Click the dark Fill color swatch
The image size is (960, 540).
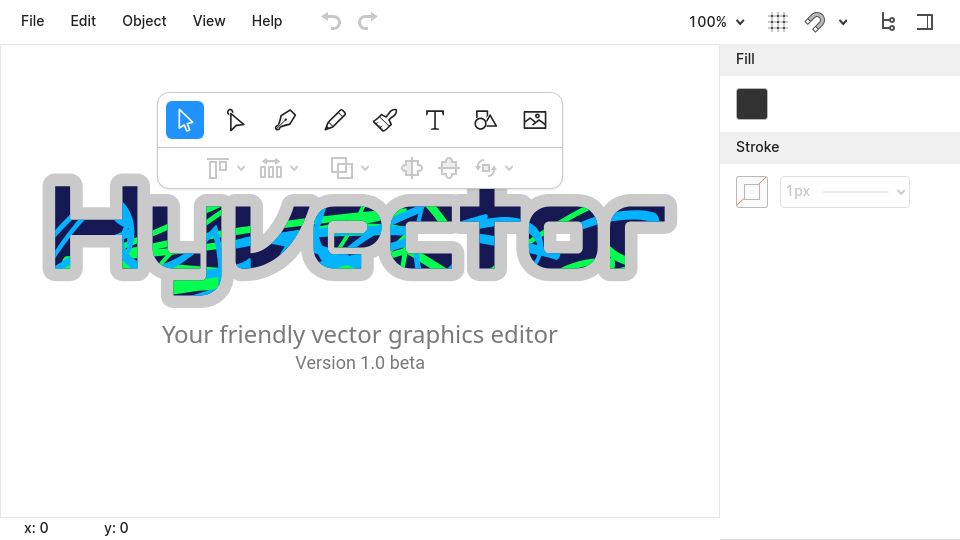pyautogui.click(x=752, y=104)
